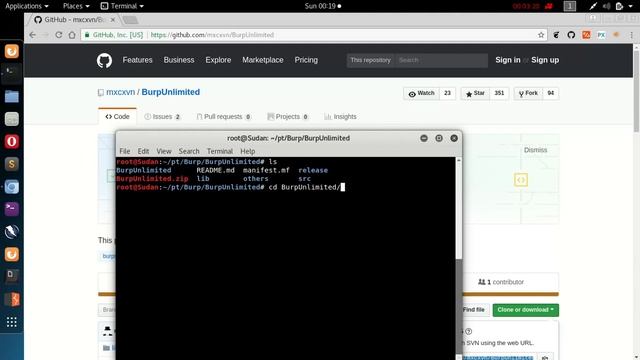Click the 351 stargazers count

[x=499, y=93]
